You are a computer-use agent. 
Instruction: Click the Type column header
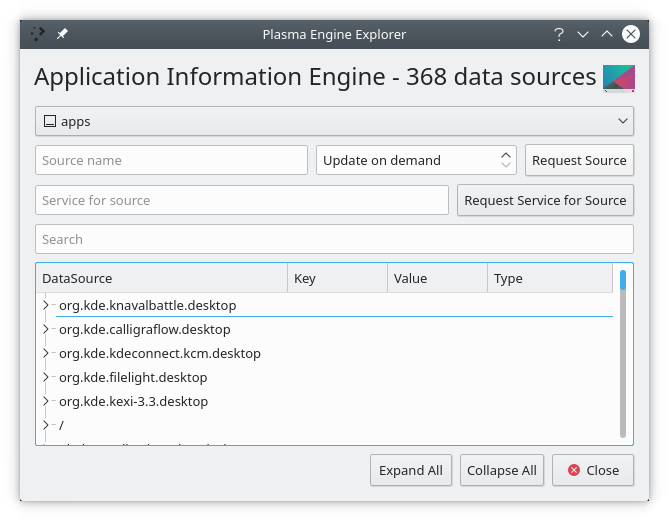point(549,278)
